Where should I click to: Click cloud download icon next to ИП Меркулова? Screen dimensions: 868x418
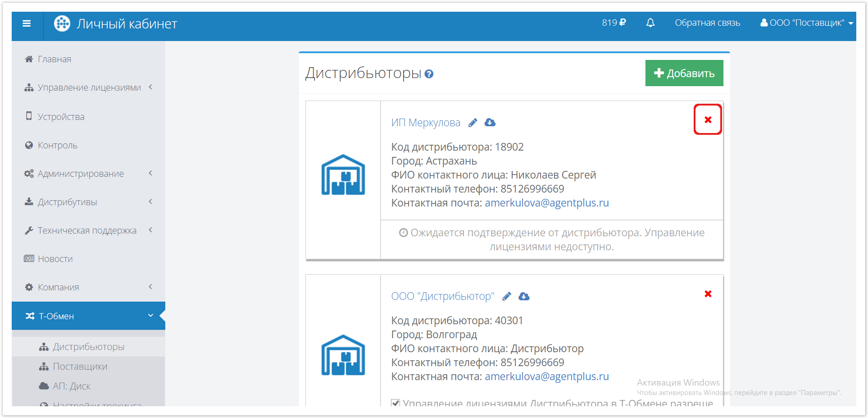(x=490, y=123)
